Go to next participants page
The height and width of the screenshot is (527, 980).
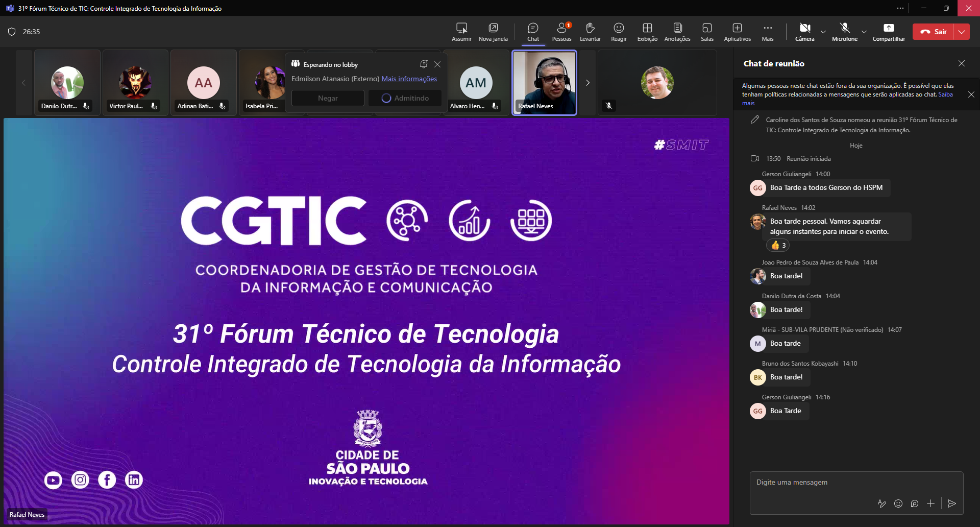[587, 83]
